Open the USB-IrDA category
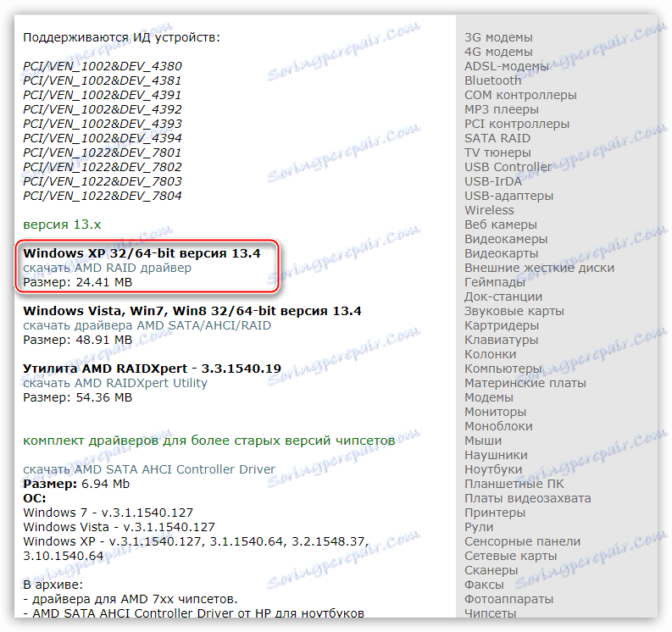The width and height of the screenshot is (672, 632). coord(493,181)
